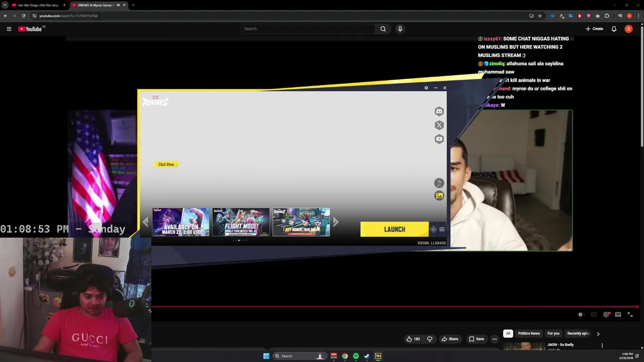Open the Discord icon in Rivals launcher

tap(439, 111)
